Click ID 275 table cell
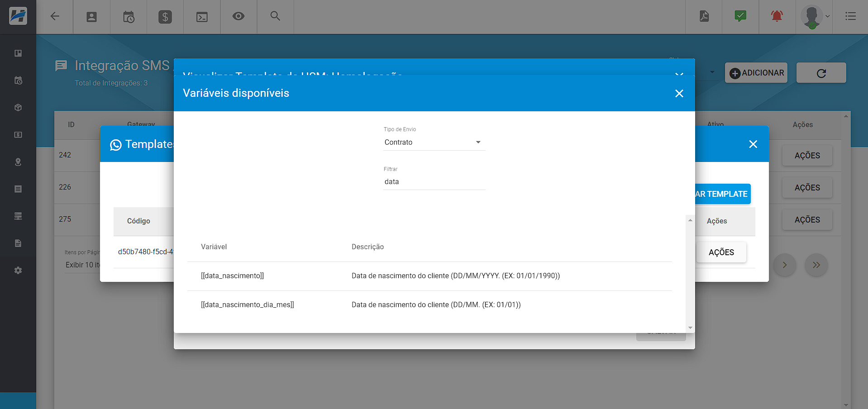This screenshot has width=868, height=409. [65, 219]
